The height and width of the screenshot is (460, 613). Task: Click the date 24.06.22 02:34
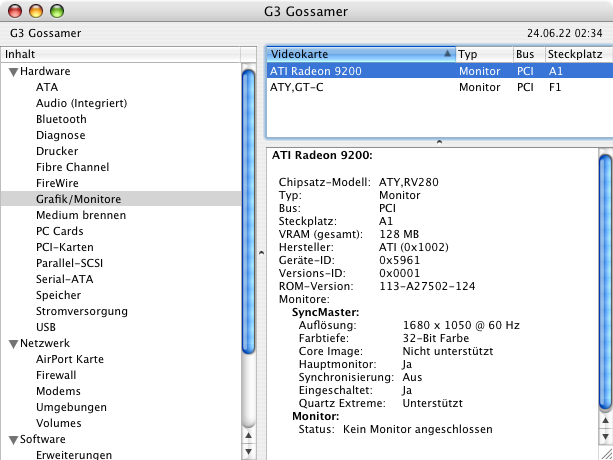point(565,33)
